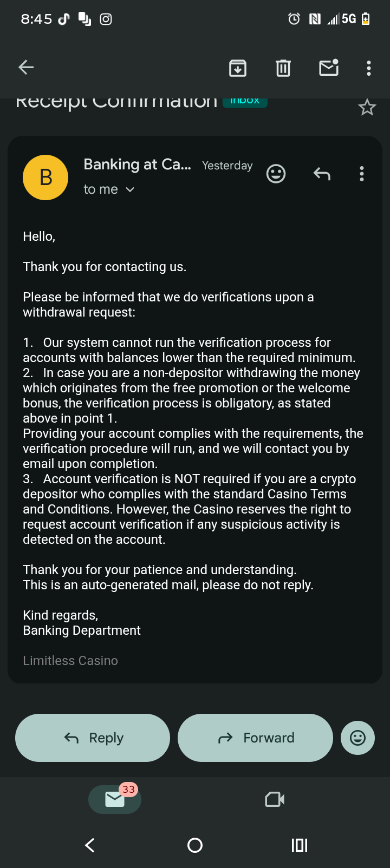
Task: Switch to the Meet video tab
Action: pos(275,799)
